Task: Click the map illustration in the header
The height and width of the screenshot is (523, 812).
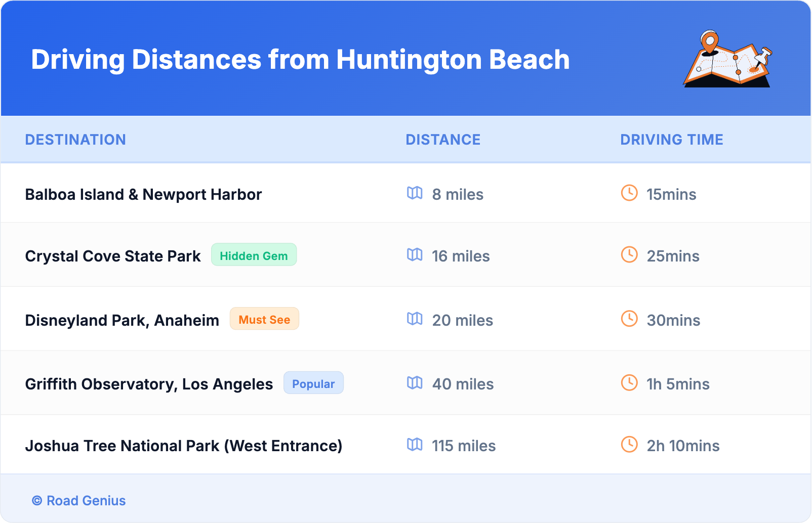Action: [x=727, y=59]
